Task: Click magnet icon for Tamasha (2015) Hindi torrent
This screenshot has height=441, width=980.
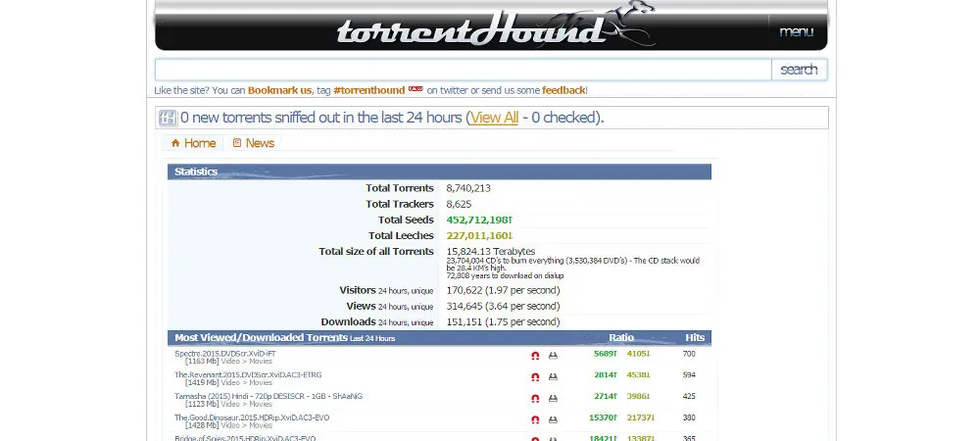Action: click(535, 398)
